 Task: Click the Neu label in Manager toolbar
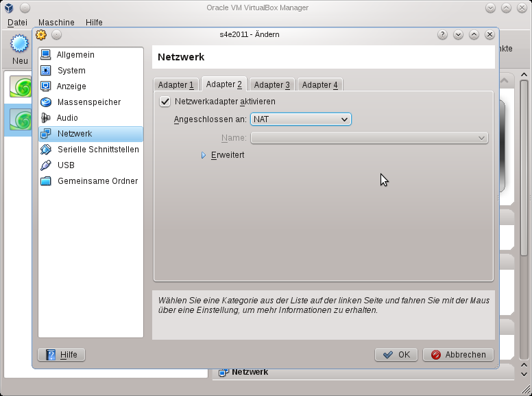pyautogui.click(x=20, y=61)
